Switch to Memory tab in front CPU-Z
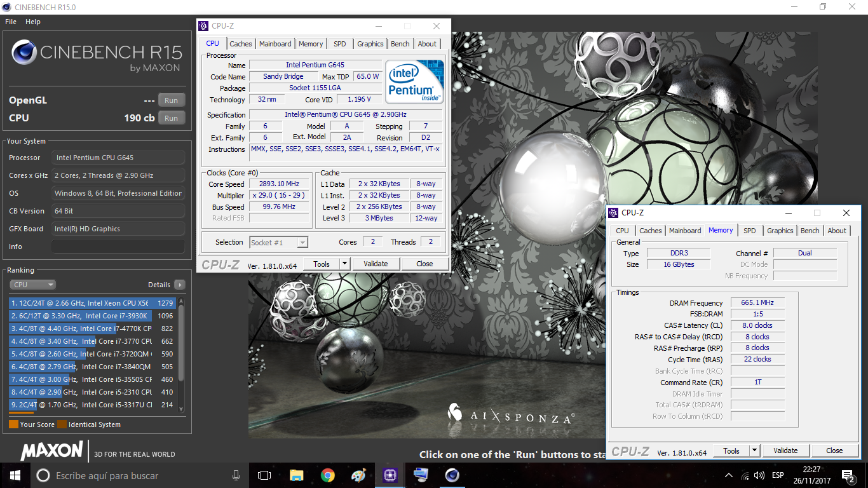Image resolution: width=868 pixels, height=488 pixels. pos(311,44)
